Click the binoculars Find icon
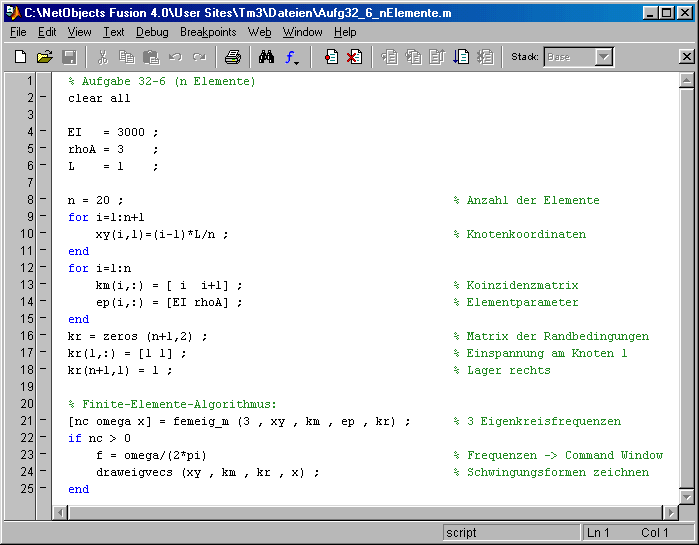The image size is (699, 545). tap(267, 57)
